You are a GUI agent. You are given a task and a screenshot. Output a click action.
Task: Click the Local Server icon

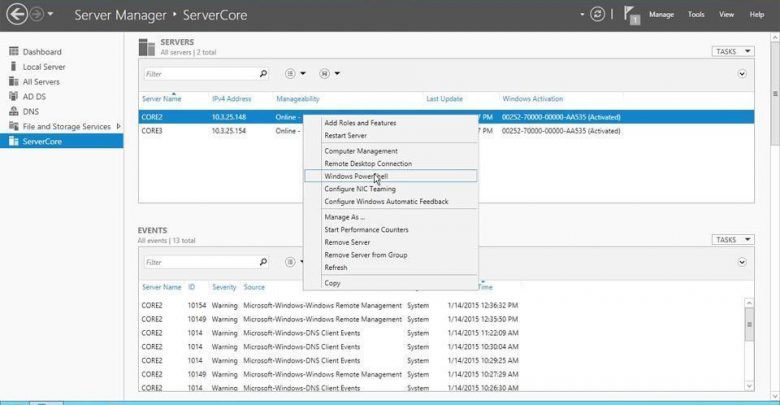13,66
